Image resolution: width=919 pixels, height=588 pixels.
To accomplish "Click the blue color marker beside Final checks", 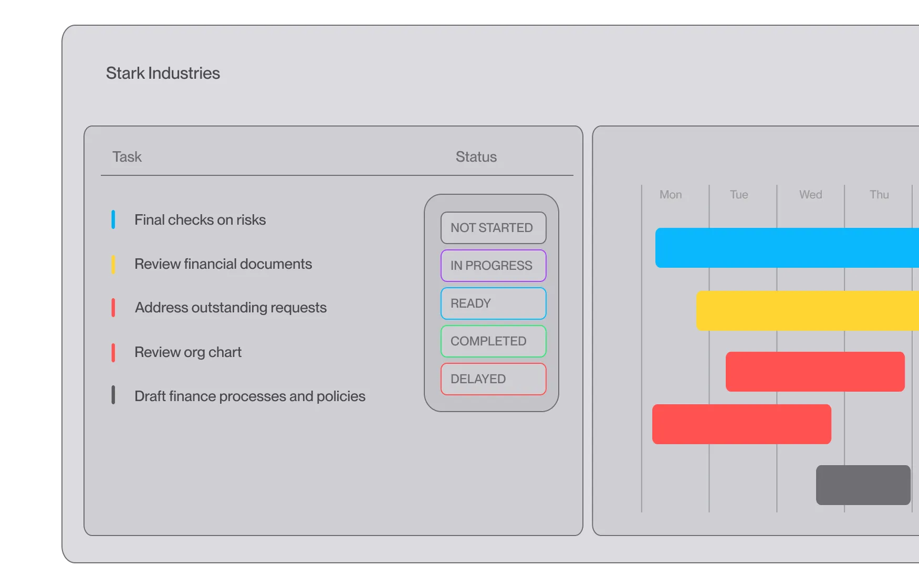I will tap(113, 219).
